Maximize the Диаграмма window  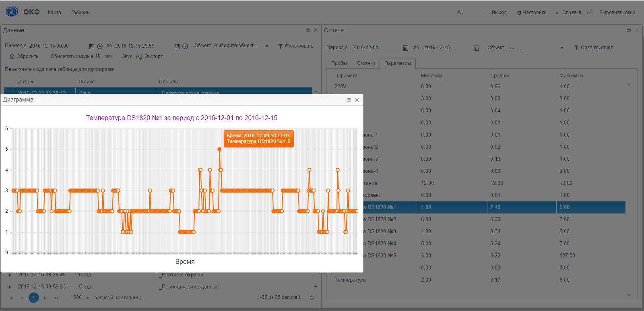pos(349,100)
